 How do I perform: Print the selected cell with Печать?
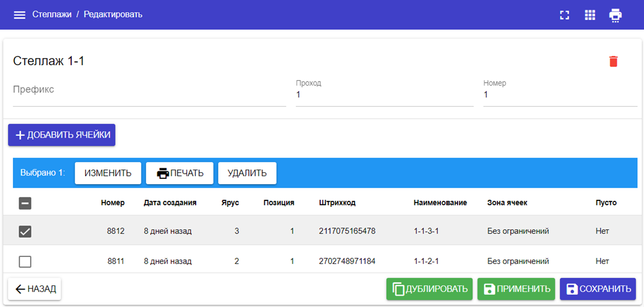tap(179, 173)
